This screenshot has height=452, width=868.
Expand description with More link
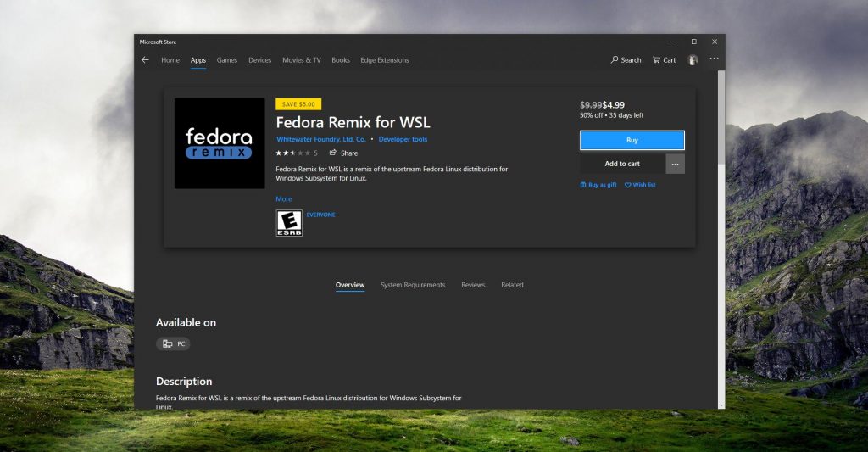pyautogui.click(x=284, y=198)
